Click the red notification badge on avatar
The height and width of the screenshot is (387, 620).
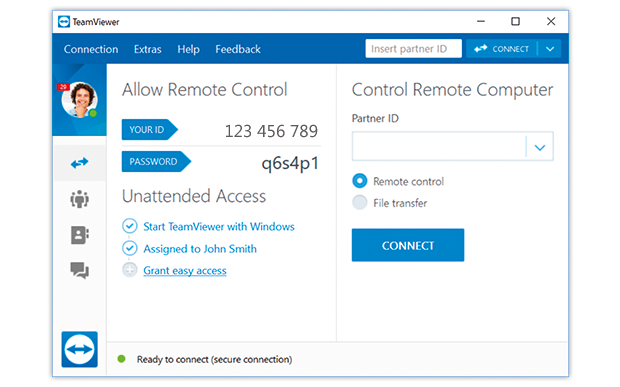point(63,87)
